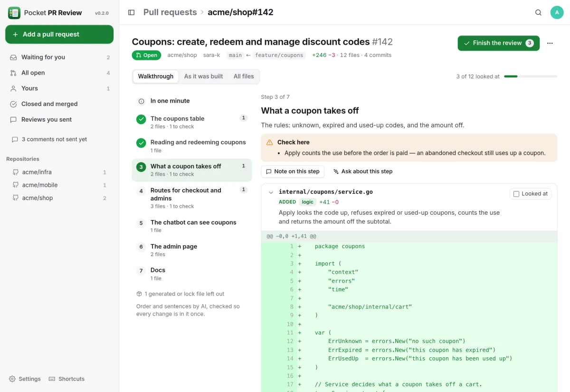Select step 3 What a coupon takes off

pyautogui.click(x=192, y=170)
